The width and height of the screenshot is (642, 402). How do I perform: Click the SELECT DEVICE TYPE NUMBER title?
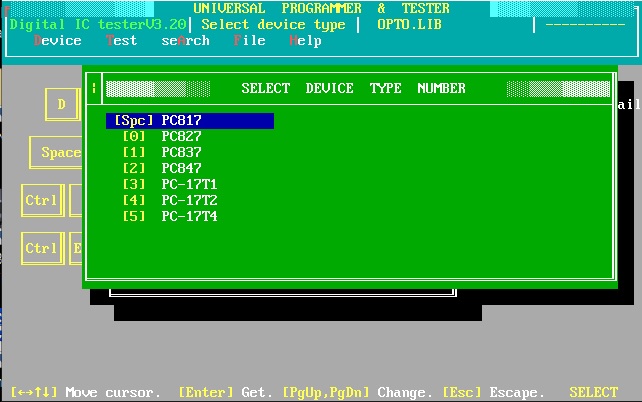[353, 88]
